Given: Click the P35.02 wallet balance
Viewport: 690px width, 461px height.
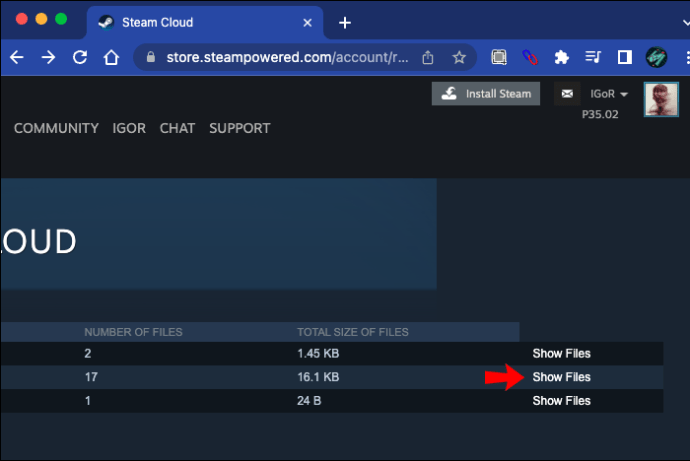Looking at the screenshot, I should pos(600,114).
